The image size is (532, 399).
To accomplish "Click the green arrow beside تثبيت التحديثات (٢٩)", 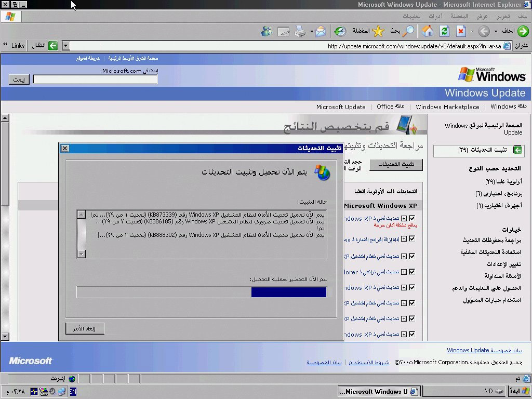I will point(517,150).
